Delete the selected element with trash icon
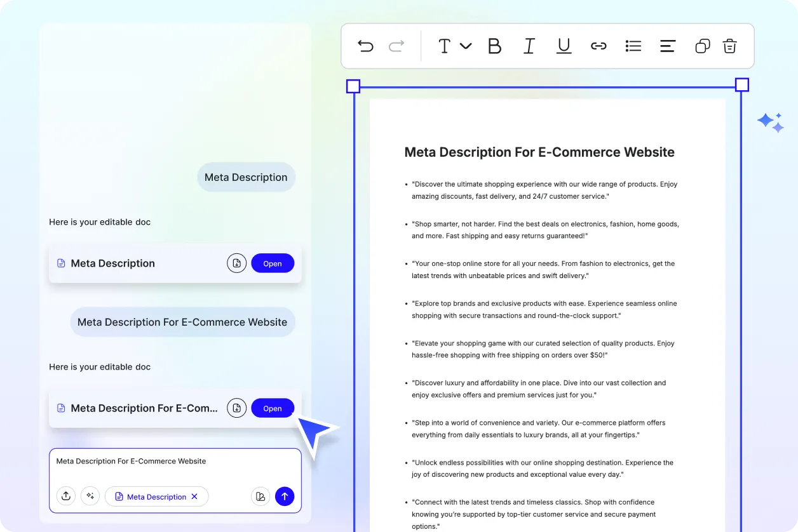This screenshot has height=532, width=798. coord(729,46)
